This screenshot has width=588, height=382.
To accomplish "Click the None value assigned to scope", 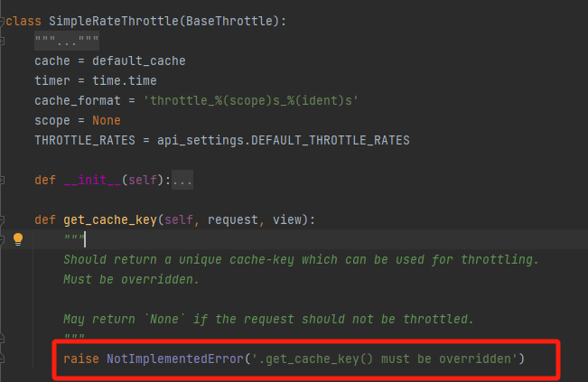I will pyautogui.click(x=107, y=120).
